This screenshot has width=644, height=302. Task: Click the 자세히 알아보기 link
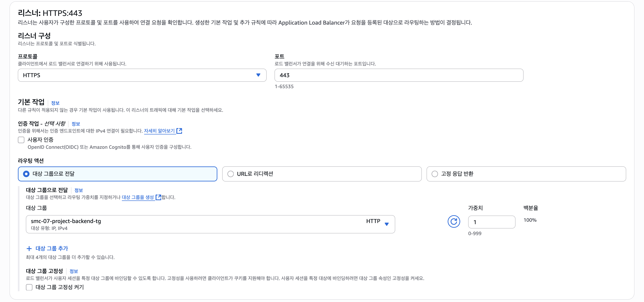pyautogui.click(x=159, y=131)
